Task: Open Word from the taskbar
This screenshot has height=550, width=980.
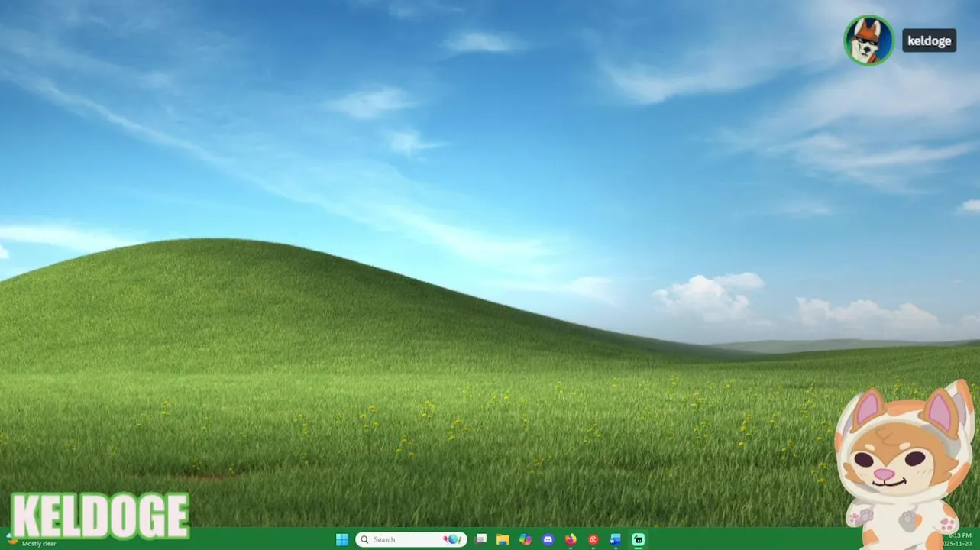Action: point(616,539)
